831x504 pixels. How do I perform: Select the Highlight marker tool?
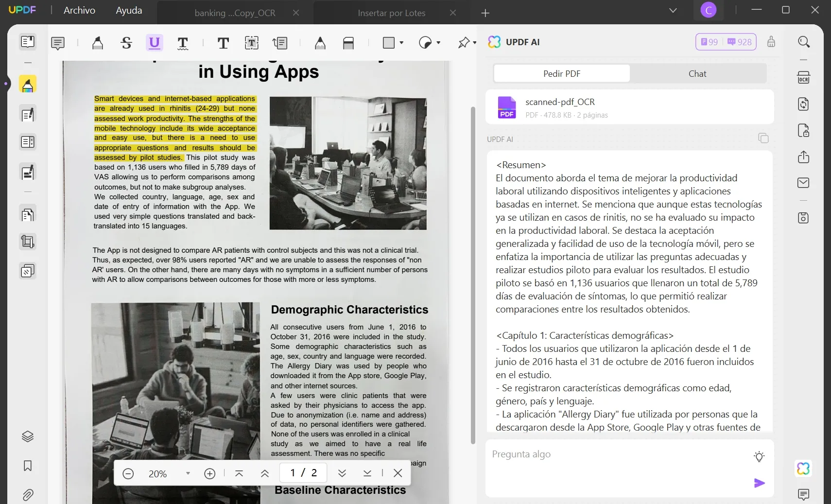pyautogui.click(x=98, y=43)
